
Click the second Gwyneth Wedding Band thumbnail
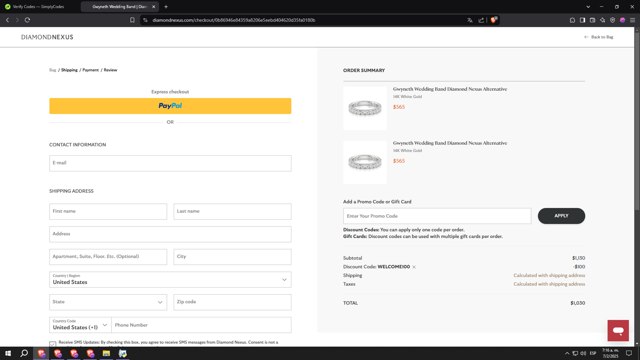pyautogui.click(x=365, y=162)
